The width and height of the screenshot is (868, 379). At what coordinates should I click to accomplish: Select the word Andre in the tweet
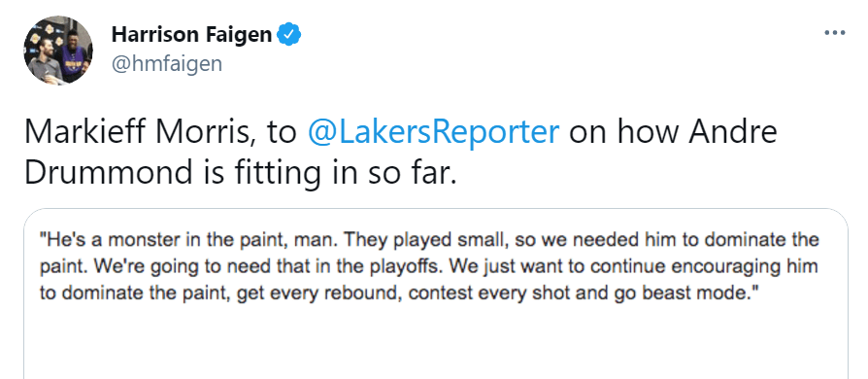(732, 132)
